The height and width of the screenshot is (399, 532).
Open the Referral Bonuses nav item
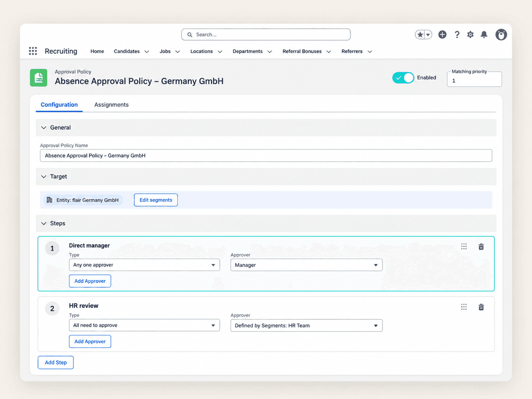[302, 51]
